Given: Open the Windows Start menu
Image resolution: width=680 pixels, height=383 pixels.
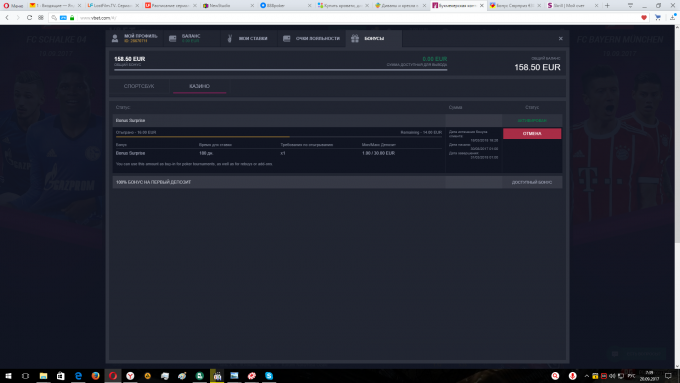Looking at the screenshot, I should (8, 376).
